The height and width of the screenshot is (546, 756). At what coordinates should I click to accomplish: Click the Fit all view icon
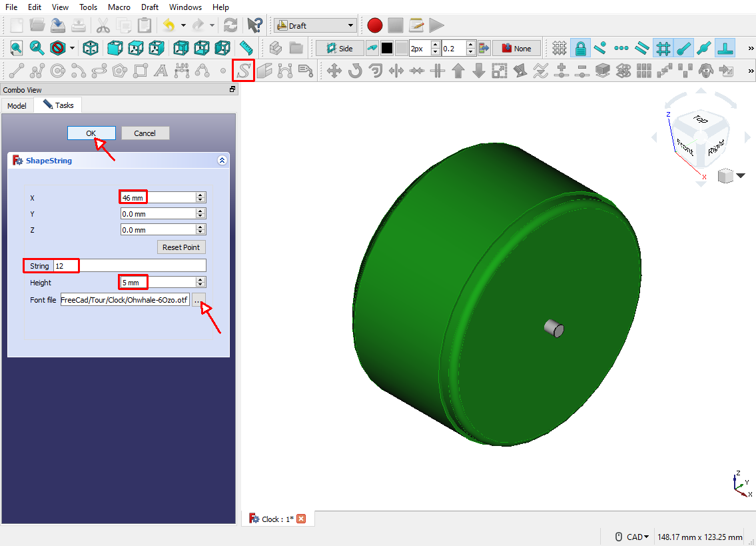point(17,48)
